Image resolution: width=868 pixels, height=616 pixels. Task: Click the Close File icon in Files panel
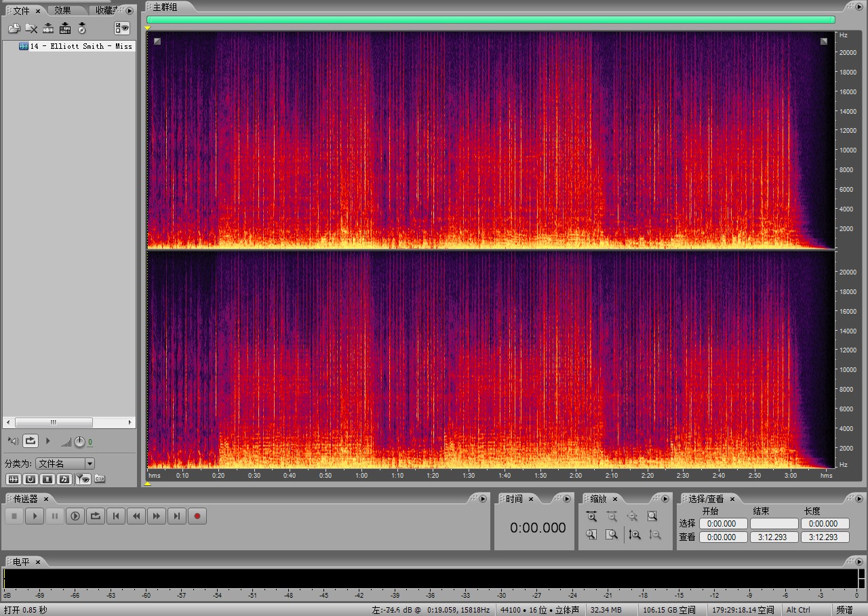point(31,28)
